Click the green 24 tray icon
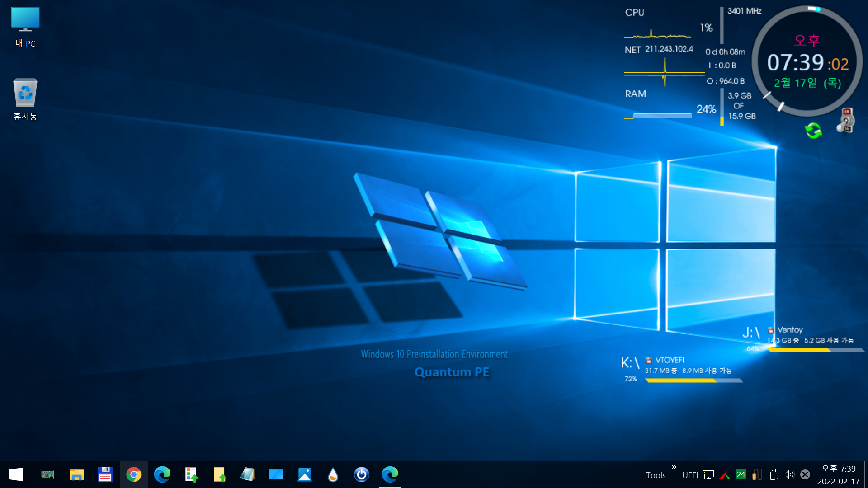The image size is (868, 488). click(741, 474)
